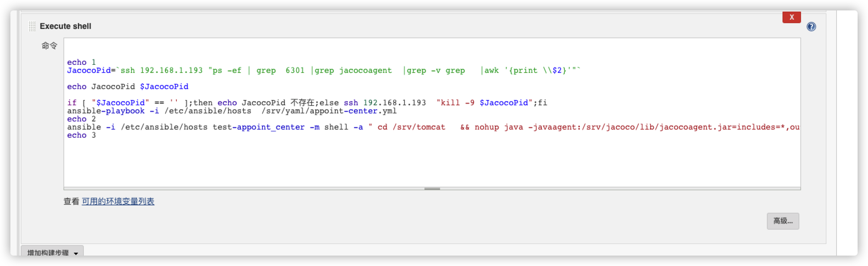This screenshot has width=868, height=266.
Task: Click the 高级... advanced button
Action: 783,221
